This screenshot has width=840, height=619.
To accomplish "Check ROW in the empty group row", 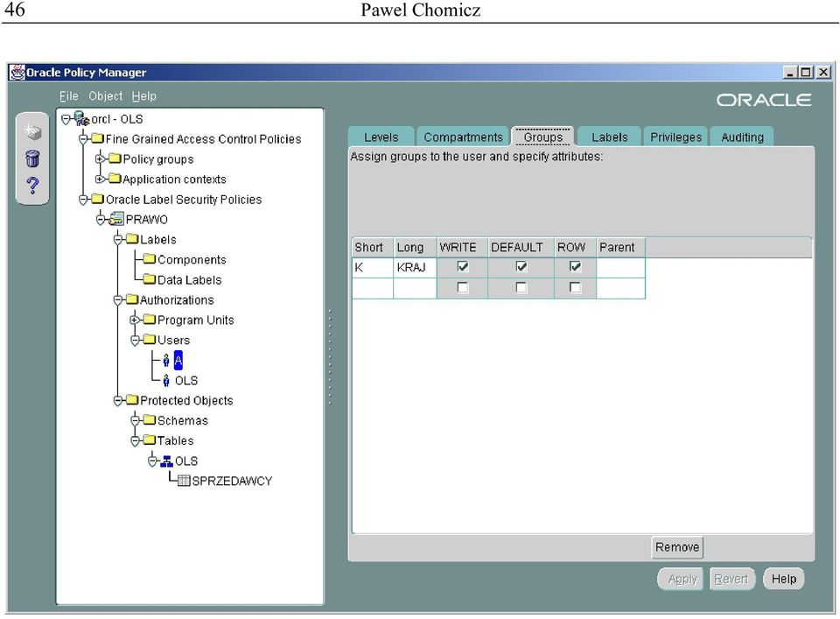I will point(575,288).
